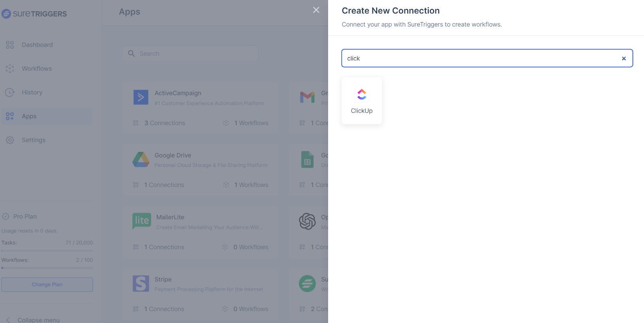
Task: View Stripe 0 Workflows
Action: click(x=245, y=309)
